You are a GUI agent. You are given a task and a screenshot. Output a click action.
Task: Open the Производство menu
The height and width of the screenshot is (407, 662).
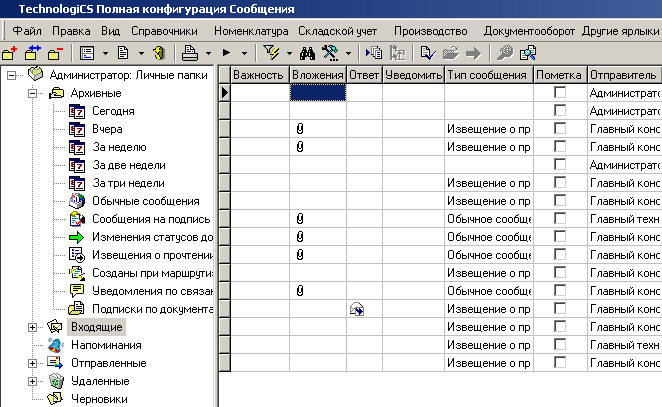click(x=431, y=31)
